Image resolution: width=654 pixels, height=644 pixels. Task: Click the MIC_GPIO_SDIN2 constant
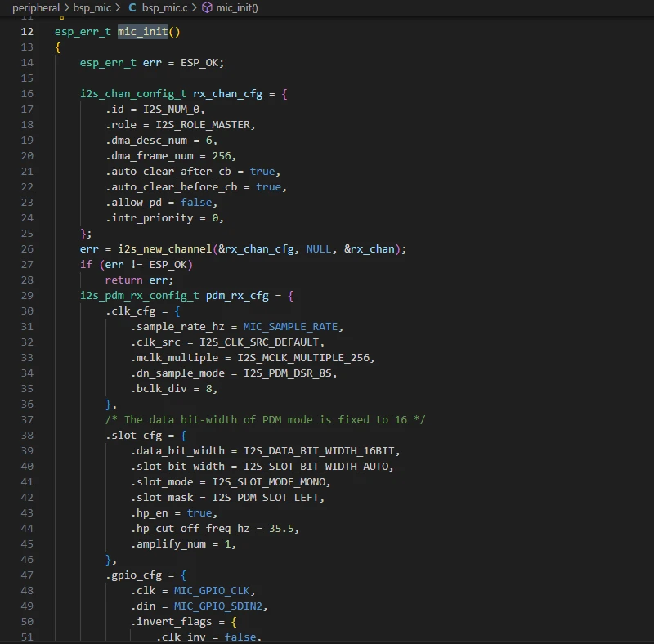coord(221,606)
